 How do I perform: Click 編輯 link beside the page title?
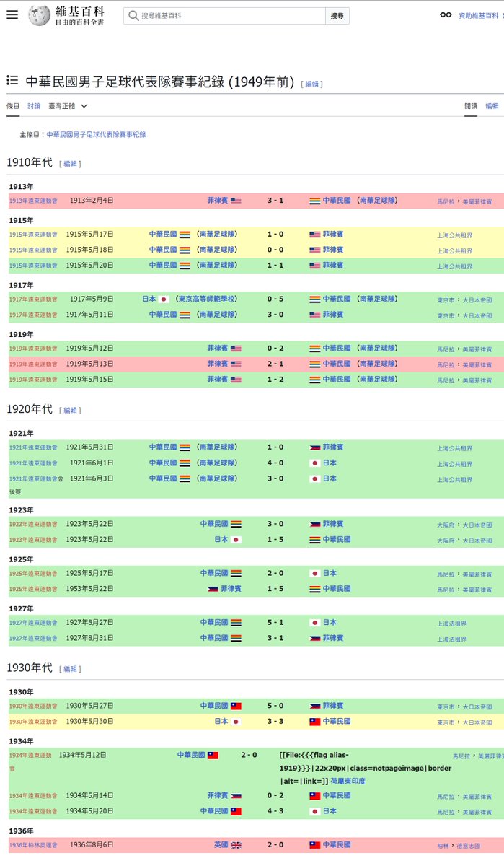[311, 84]
